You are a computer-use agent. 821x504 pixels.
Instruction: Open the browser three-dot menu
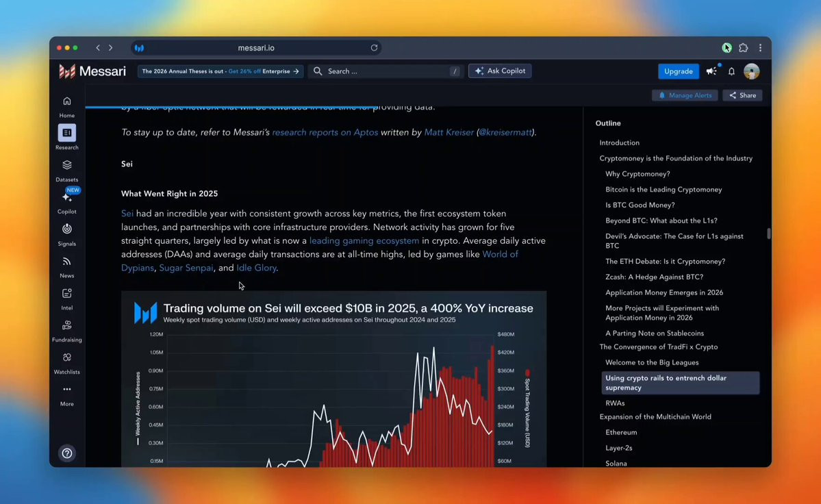tap(760, 48)
